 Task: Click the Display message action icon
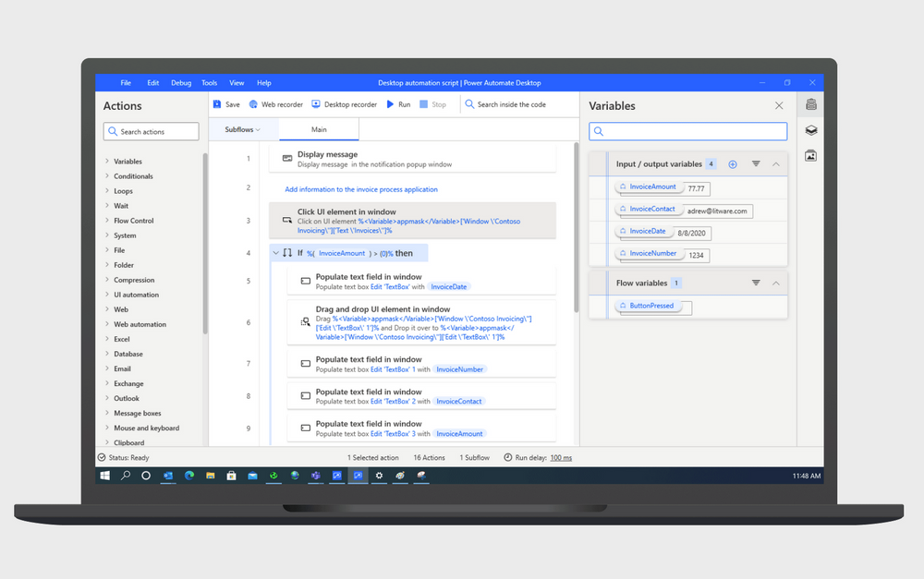tap(287, 159)
